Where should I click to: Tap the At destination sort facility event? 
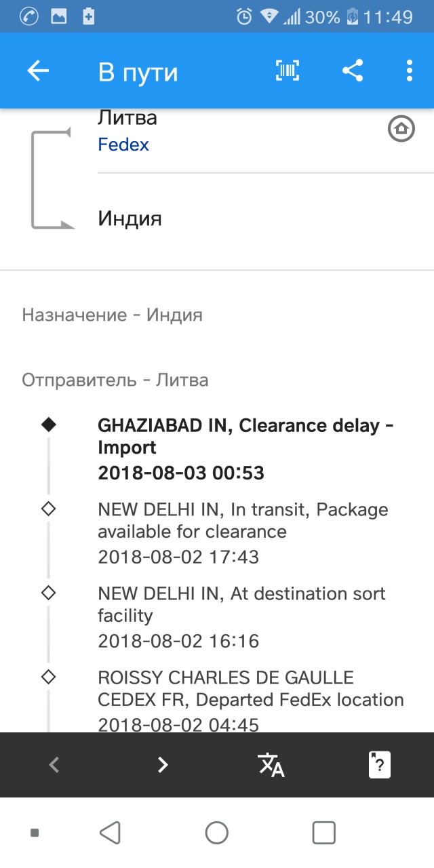(241, 616)
